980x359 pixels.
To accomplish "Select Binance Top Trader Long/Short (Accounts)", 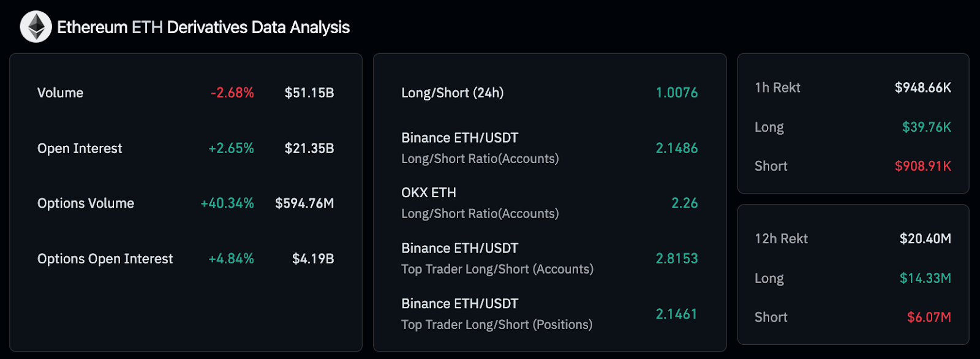I will coord(497,259).
